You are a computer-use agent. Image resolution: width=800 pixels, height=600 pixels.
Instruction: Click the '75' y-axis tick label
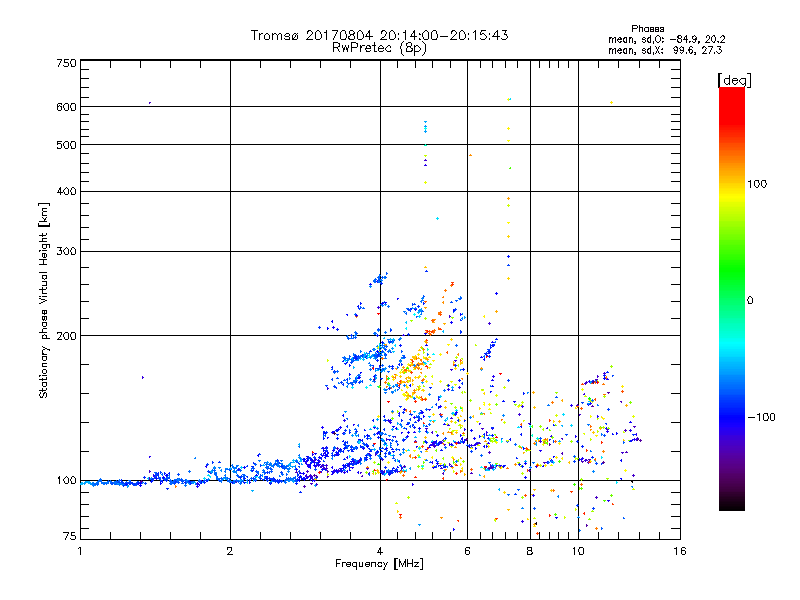70,536
